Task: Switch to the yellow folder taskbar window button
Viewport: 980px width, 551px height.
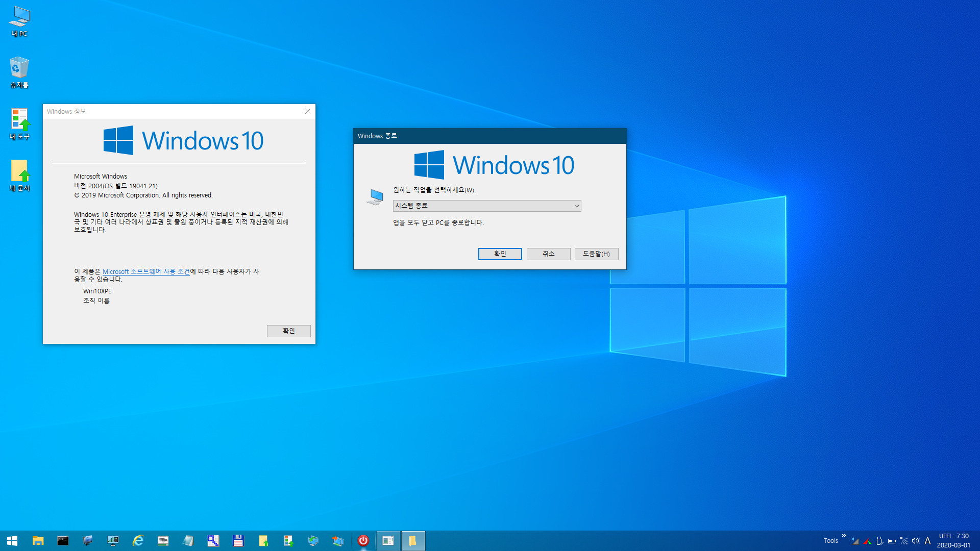Action: tap(413, 541)
